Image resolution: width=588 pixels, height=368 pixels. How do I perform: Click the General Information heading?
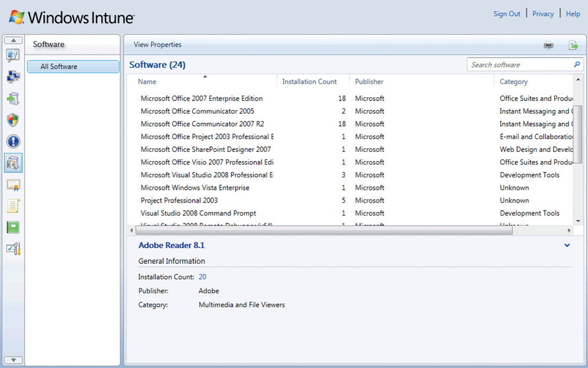click(171, 261)
